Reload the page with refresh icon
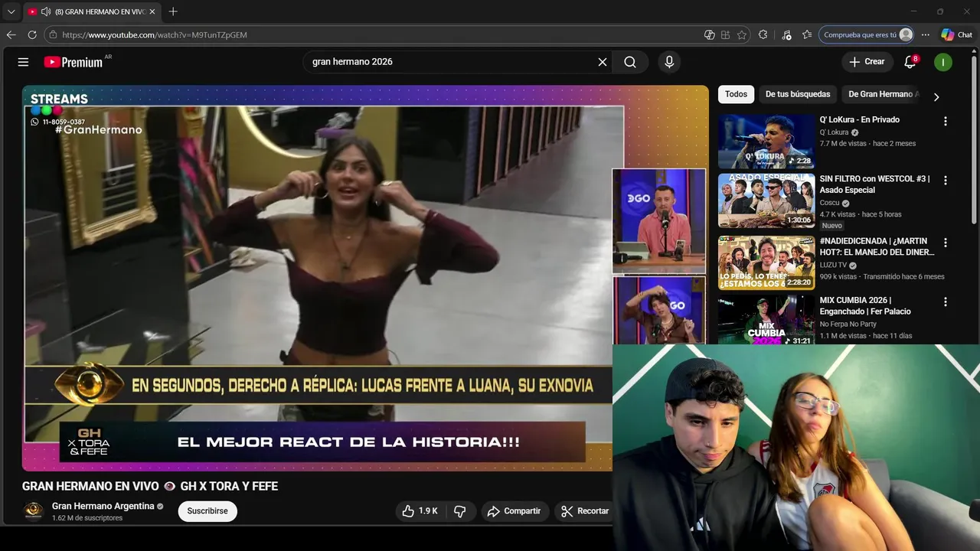 32,34
